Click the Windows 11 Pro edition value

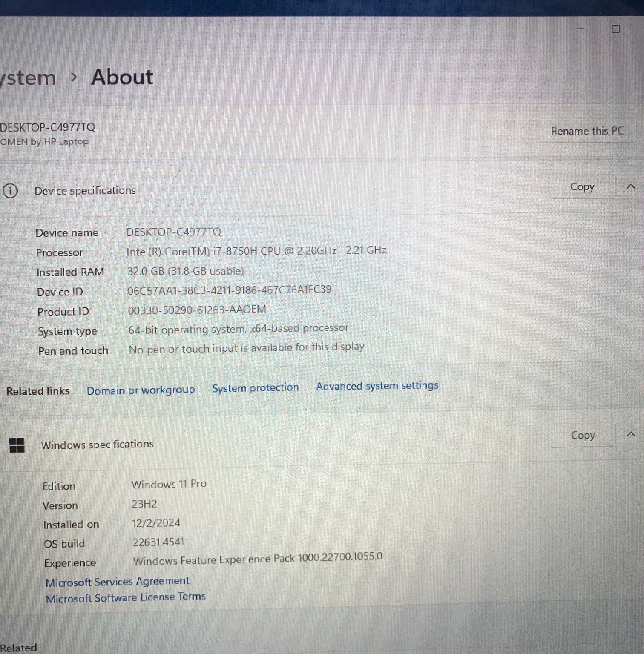(169, 484)
